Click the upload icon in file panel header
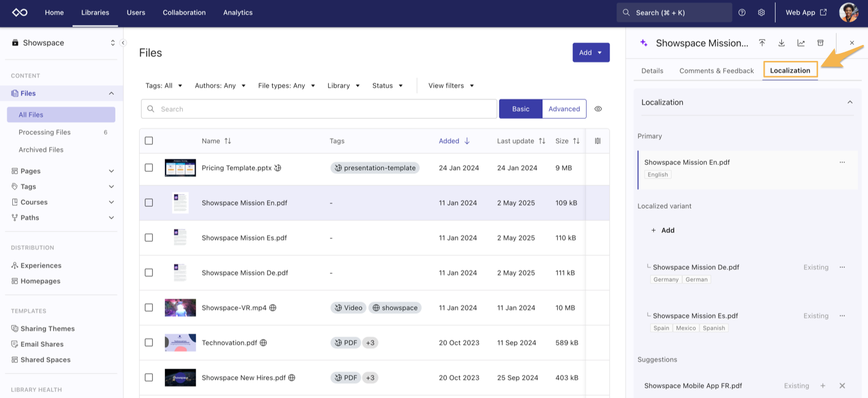The height and width of the screenshot is (398, 868). [762, 43]
